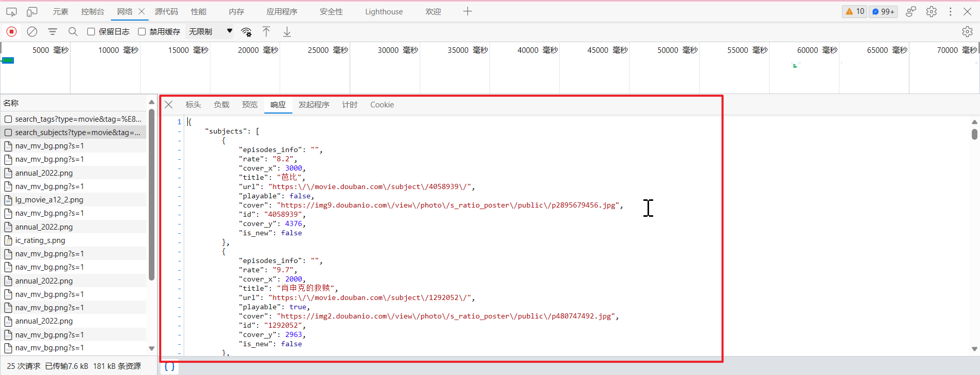Open DevTools settings gear
Screen dimensions: 980x375
tap(931, 11)
